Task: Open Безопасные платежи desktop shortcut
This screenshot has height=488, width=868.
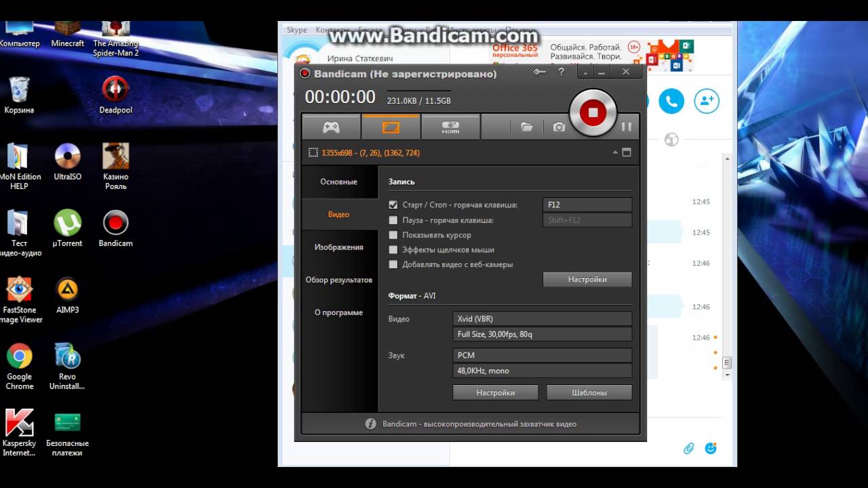Action: point(68,433)
